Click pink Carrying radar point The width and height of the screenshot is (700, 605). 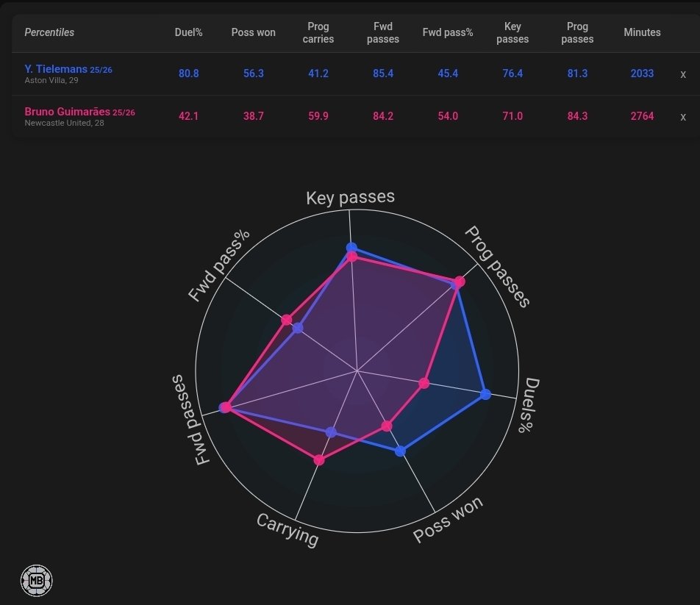[x=319, y=460]
